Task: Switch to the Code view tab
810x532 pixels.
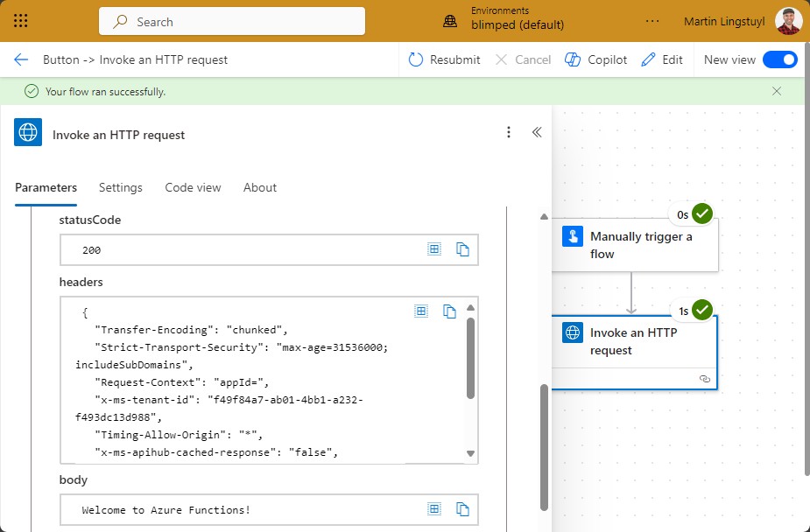Action: point(193,188)
